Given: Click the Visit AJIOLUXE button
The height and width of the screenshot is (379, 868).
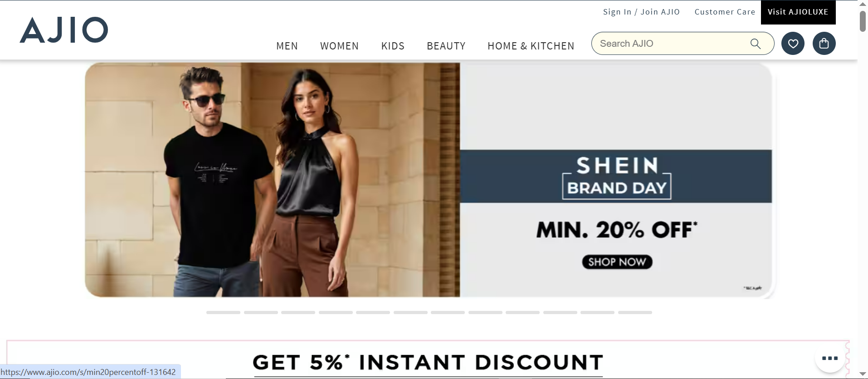Looking at the screenshot, I should (798, 12).
